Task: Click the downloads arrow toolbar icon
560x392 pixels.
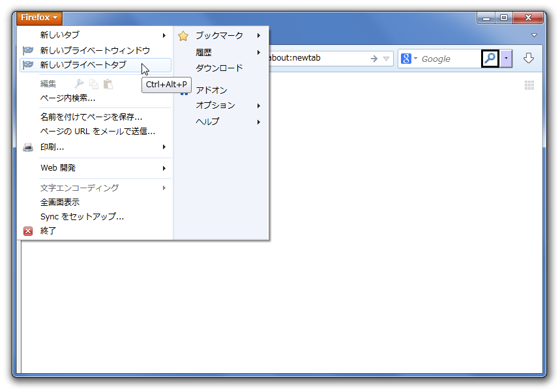Action: [529, 58]
